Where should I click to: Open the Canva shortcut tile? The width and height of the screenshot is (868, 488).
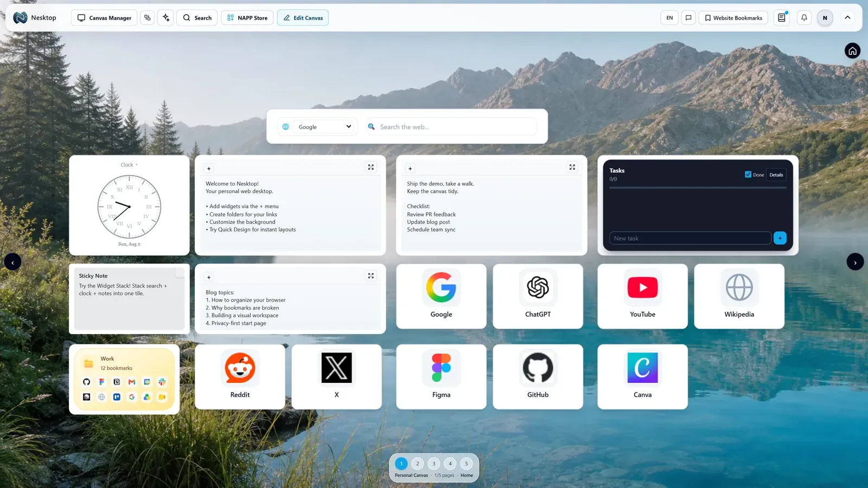click(x=642, y=377)
